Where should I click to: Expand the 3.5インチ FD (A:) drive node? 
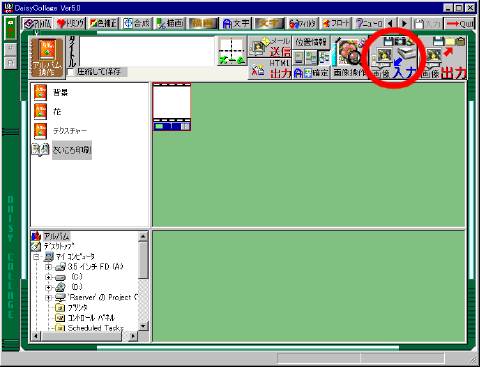(48, 267)
